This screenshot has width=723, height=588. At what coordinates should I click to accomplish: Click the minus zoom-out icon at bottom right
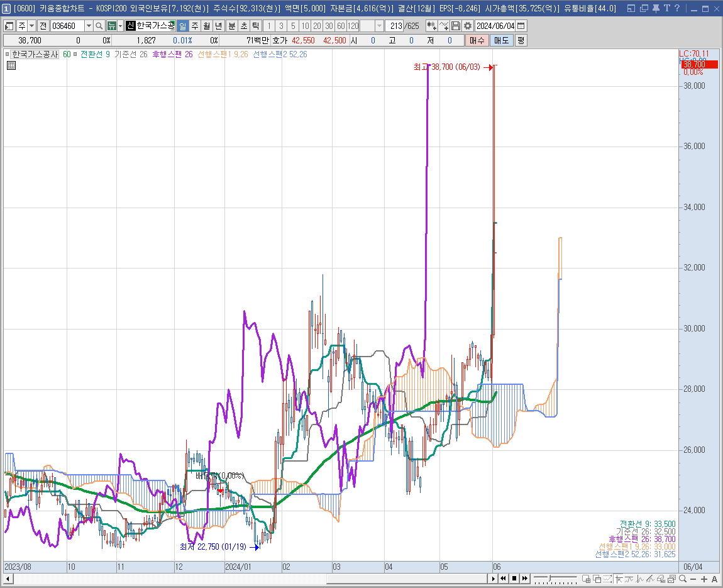pyautogui.click(x=693, y=579)
